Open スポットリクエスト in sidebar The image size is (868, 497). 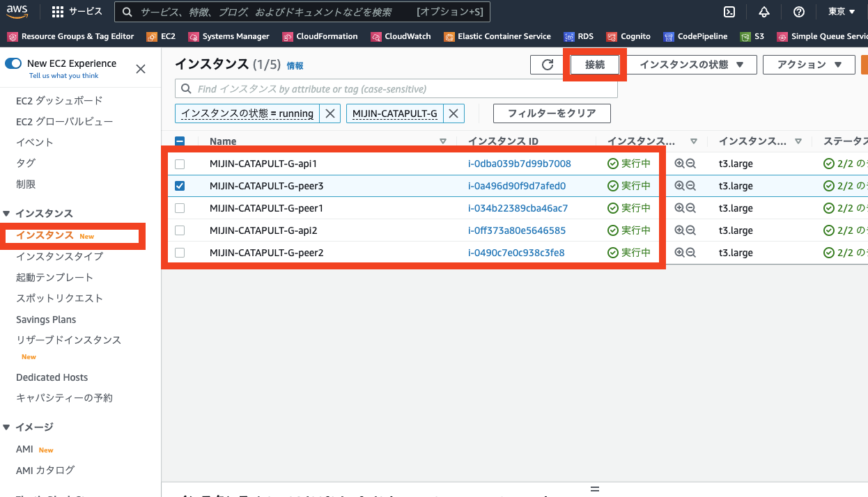tap(59, 299)
